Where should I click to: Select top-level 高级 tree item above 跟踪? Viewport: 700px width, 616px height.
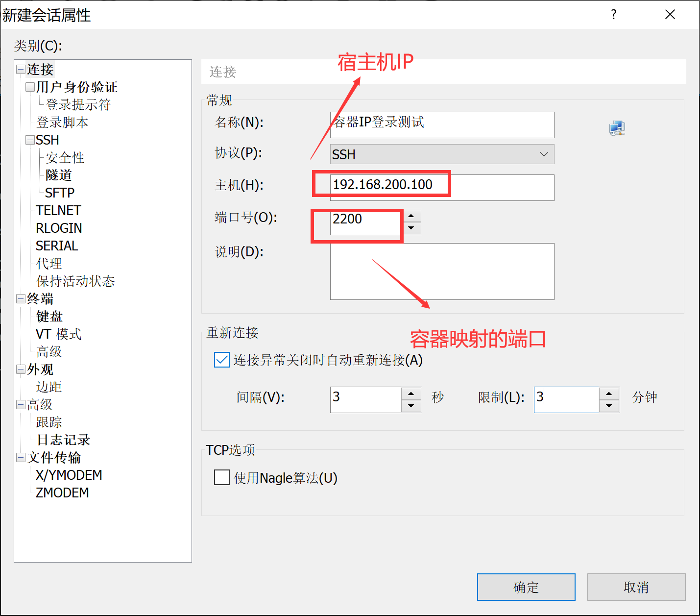point(40,405)
